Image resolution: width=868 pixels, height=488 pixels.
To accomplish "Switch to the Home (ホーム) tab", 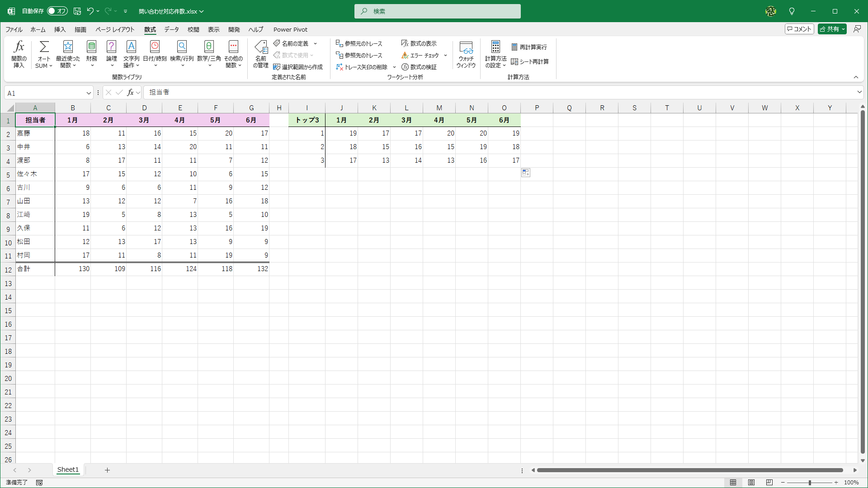I will pos(38,29).
